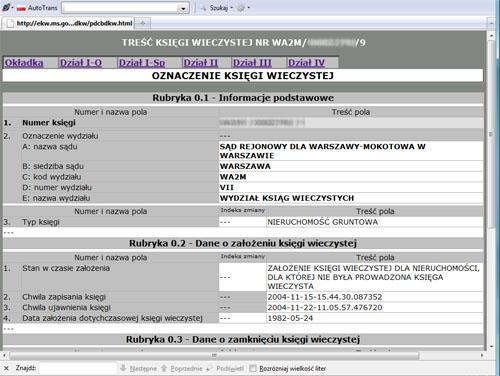Click the date 2004-11-22-11.05.57.476720
The image size is (500, 376).
tap(325, 308)
